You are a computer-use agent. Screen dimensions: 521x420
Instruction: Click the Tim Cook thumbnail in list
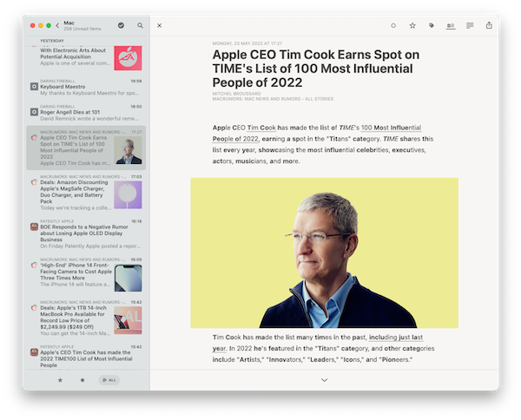[x=128, y=150]
